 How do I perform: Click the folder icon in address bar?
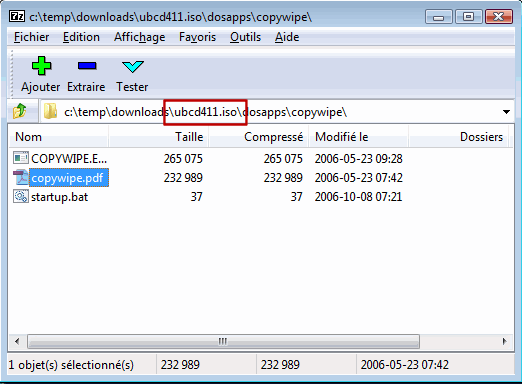(50, 111)
